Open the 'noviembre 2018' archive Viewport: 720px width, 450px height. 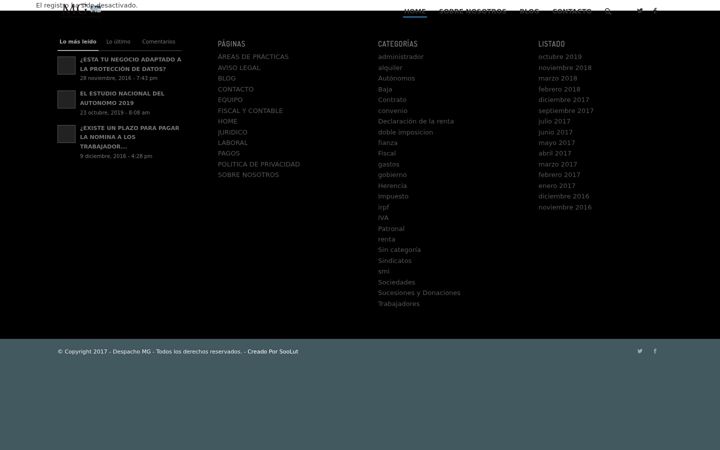565,68
